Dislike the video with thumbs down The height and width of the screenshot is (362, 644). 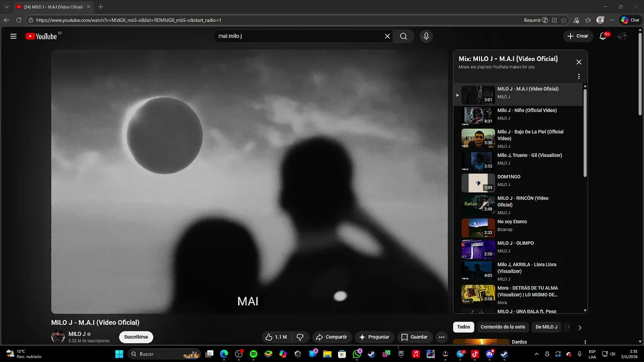(x=300, y=337)
